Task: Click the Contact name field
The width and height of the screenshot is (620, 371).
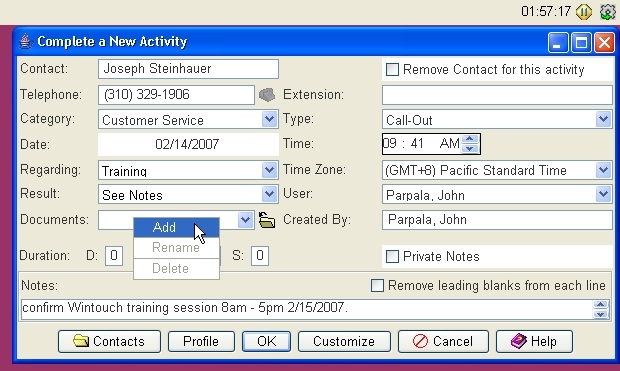Action: click(x=188, y=69)
